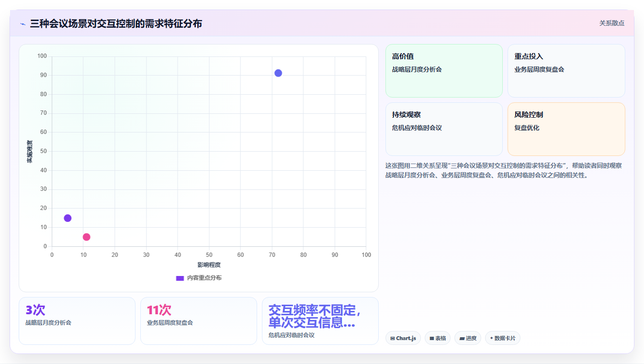Click the chart description paragraph
644x364 pixels.
coord(504,170)
